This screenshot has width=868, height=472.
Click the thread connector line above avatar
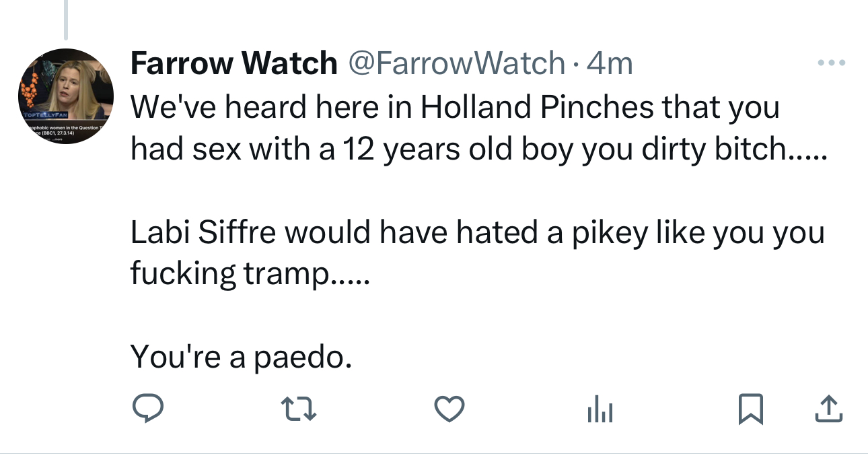pyautogui.click(x=66, y=19)
